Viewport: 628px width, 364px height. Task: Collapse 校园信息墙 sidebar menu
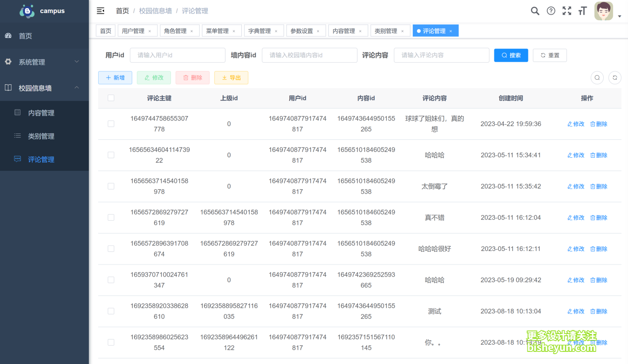point(44,88)
